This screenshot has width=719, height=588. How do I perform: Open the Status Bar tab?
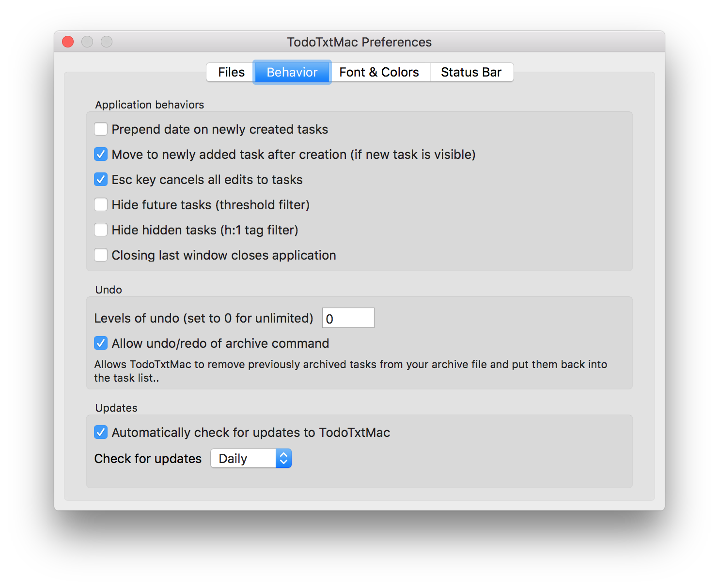click(471, 72)
